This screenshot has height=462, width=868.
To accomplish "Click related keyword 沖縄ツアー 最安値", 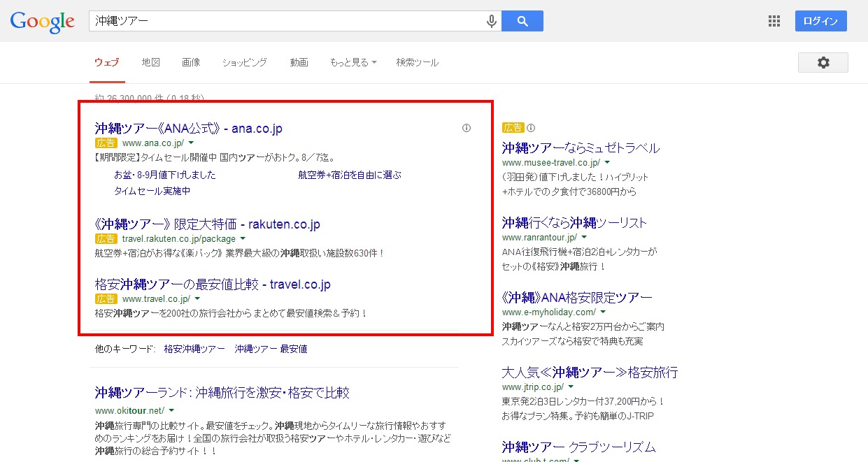I will click(x=271, y=349).
